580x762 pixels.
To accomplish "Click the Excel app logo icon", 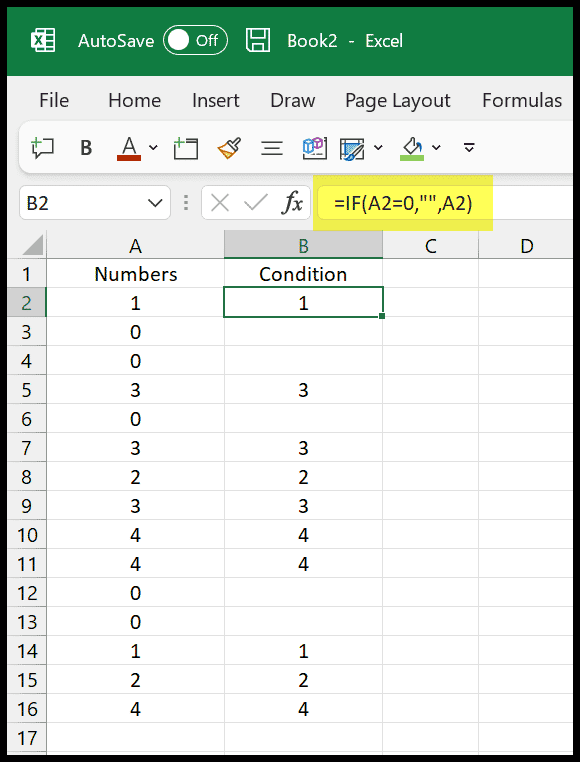I will [x=43, y=41].
